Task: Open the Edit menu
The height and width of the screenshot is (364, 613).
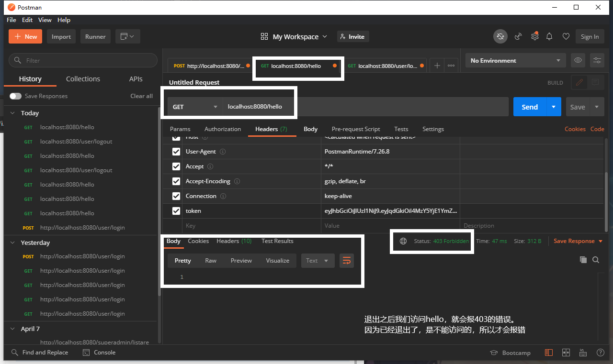Action: coord(27,20)
